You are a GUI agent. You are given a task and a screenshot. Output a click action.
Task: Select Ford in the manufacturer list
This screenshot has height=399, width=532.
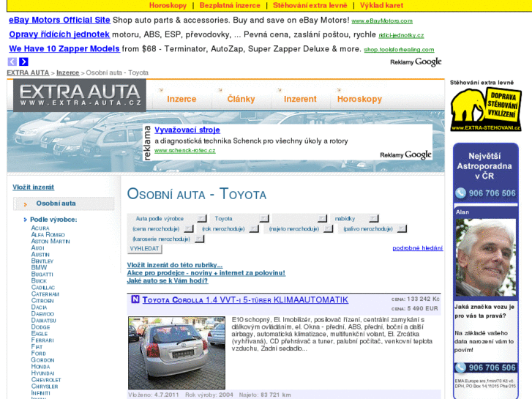[38, 353]
